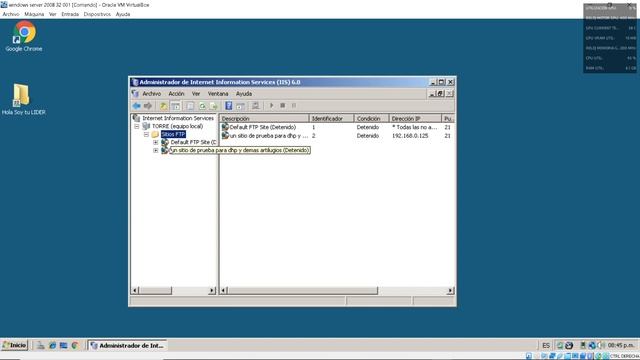
Task: Click the tree pane scroll left arrow
Action: click(x=135, y=291)
